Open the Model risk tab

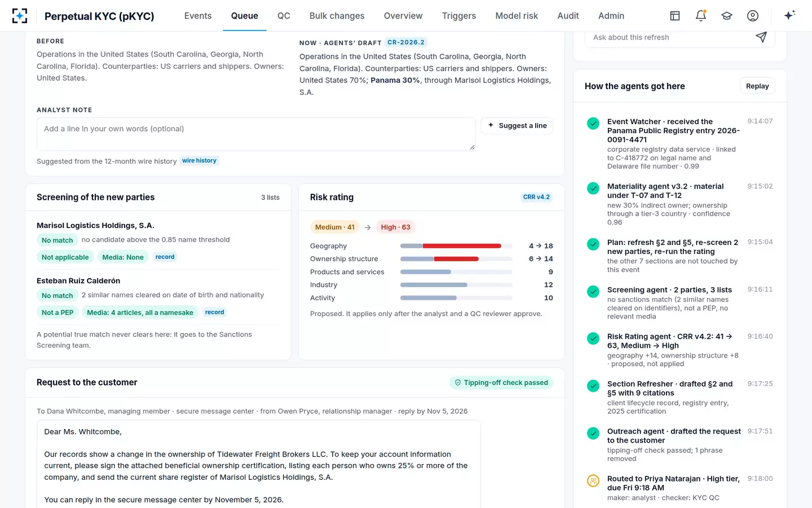517,16
